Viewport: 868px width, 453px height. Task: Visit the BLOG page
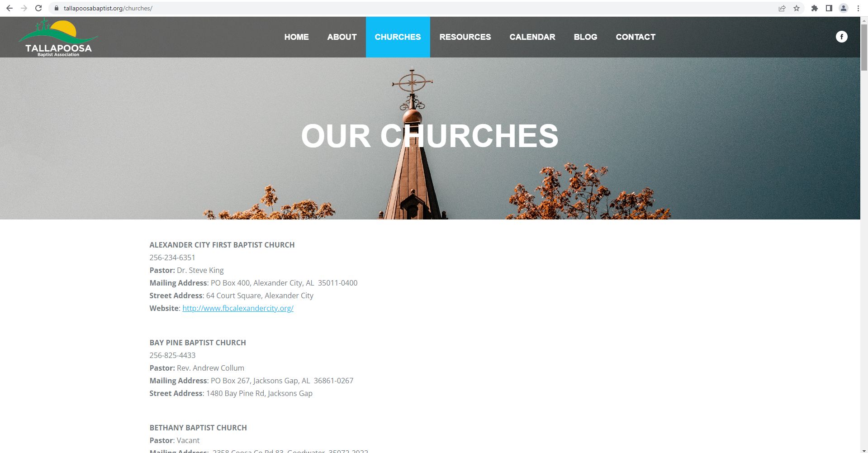[585, 37]
